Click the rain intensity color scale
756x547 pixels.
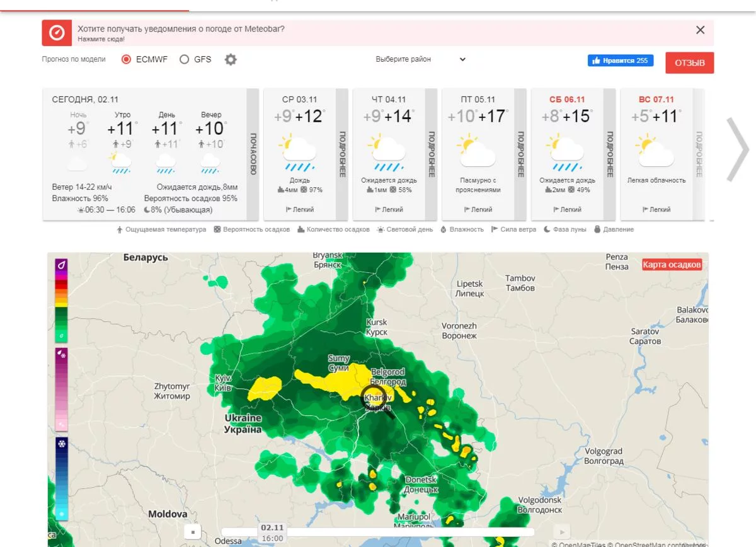62,301
